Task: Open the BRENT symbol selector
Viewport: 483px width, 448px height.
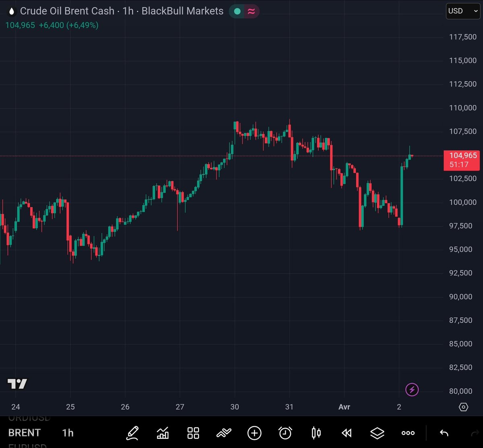Action: tap(25, 433)
